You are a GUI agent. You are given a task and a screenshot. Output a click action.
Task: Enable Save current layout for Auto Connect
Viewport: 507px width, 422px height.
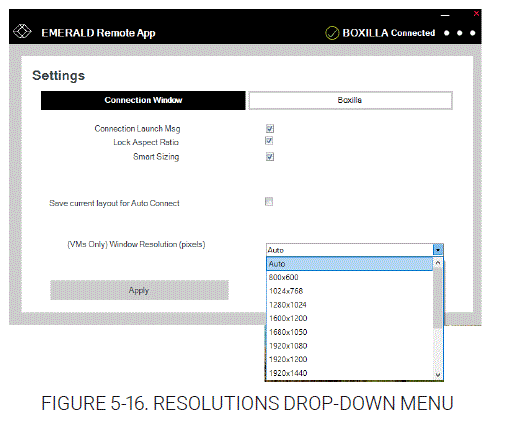coord(269,202)
